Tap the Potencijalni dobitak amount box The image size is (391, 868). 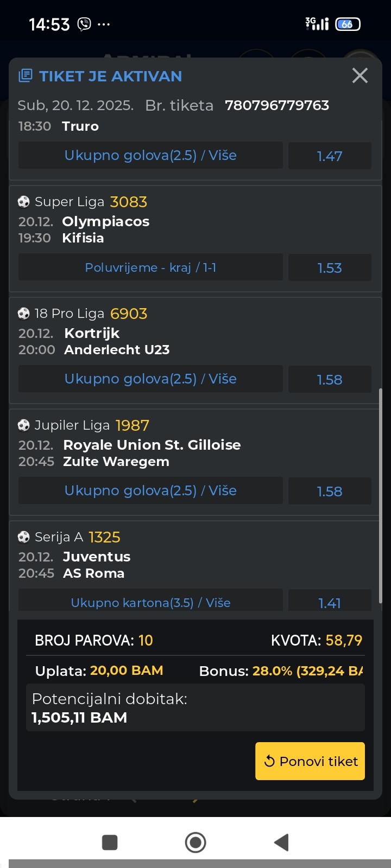(195, 707)
